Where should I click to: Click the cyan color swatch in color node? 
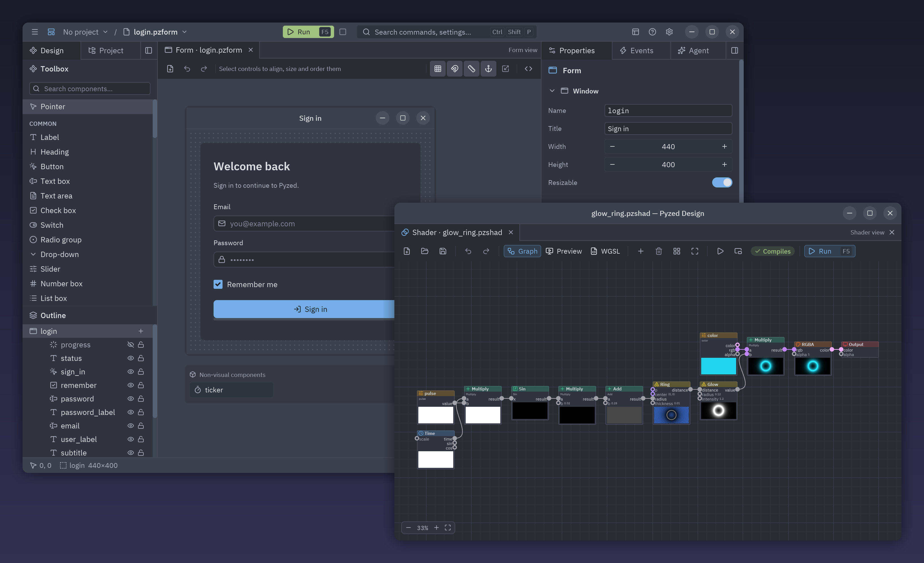pyautogui.click(x=719, y=366)
